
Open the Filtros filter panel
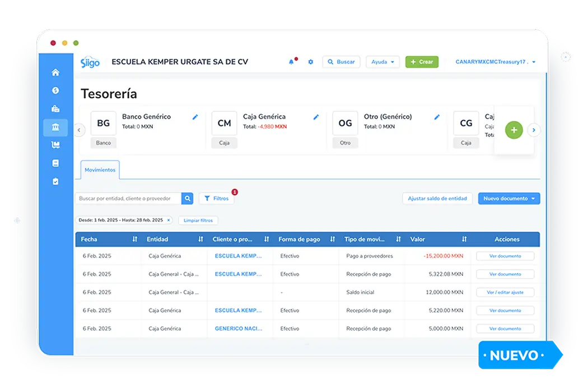(217, 199)
